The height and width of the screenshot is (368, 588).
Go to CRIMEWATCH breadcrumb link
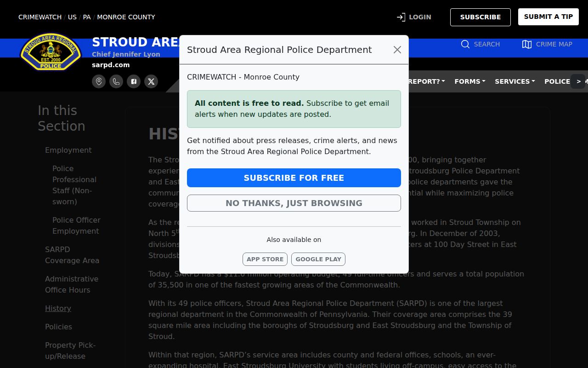40,17
